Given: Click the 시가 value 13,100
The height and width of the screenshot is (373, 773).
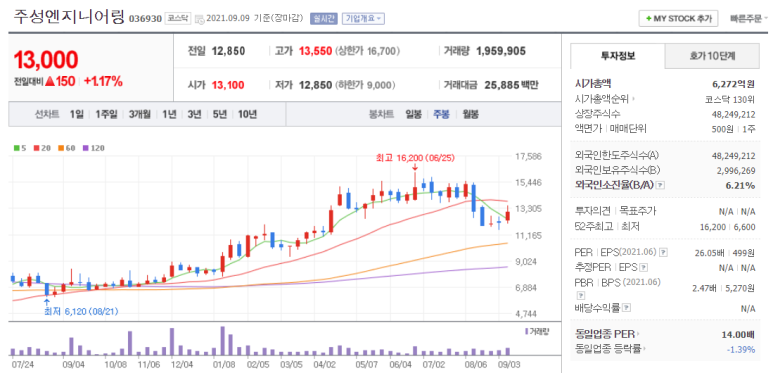Looking at the screenshot, I should click(x=228, y=85).
